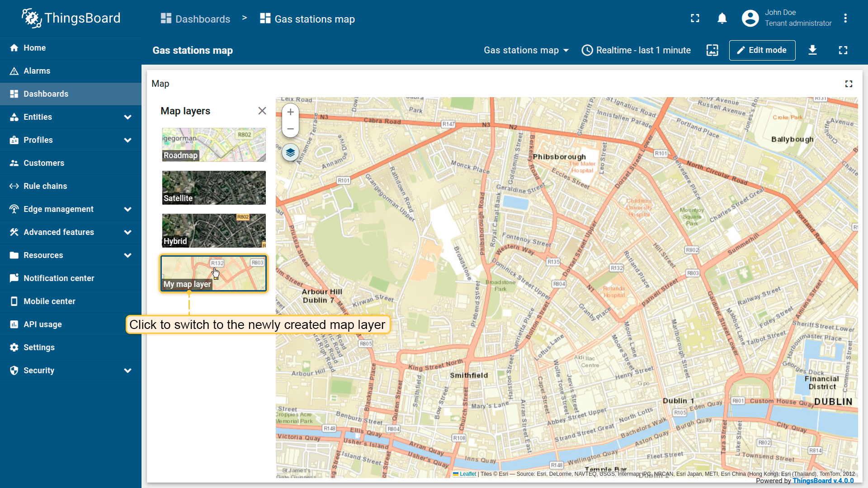Open the Leaflet attribution link
This screenshot has height=488, width=868.
pyautogui.click(x=467, y=474)
